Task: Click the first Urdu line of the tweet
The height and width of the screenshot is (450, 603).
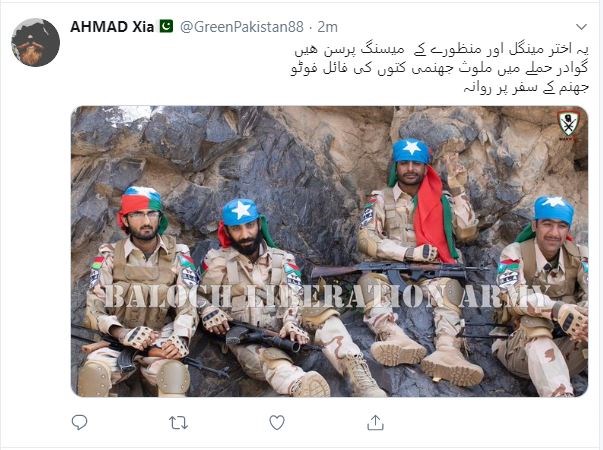Action: pos(441,49)
